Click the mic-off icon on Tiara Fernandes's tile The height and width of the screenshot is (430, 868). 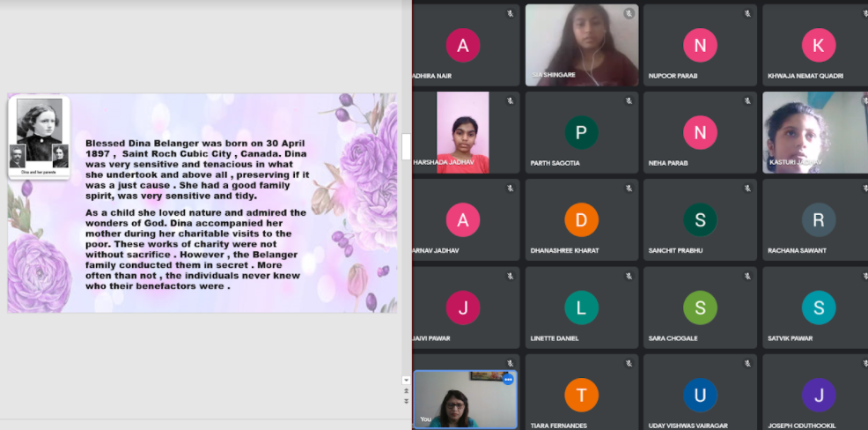tap(629, 363)
